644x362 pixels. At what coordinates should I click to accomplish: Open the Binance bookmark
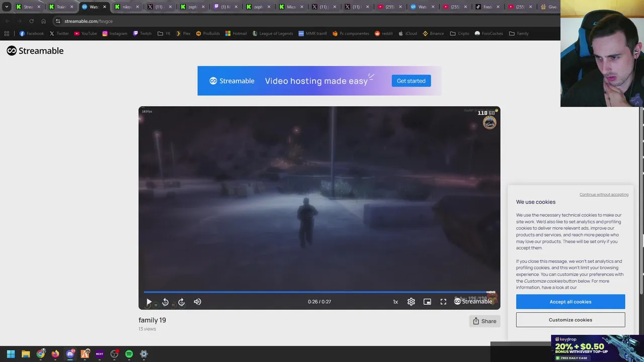pyautogui.click(x=433, y=33)
